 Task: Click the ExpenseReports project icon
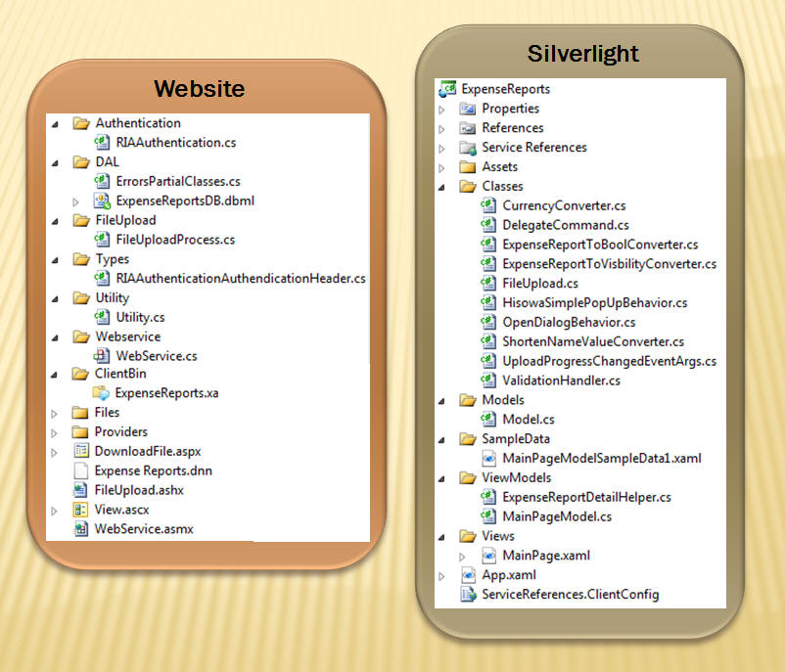pos(447,89)
